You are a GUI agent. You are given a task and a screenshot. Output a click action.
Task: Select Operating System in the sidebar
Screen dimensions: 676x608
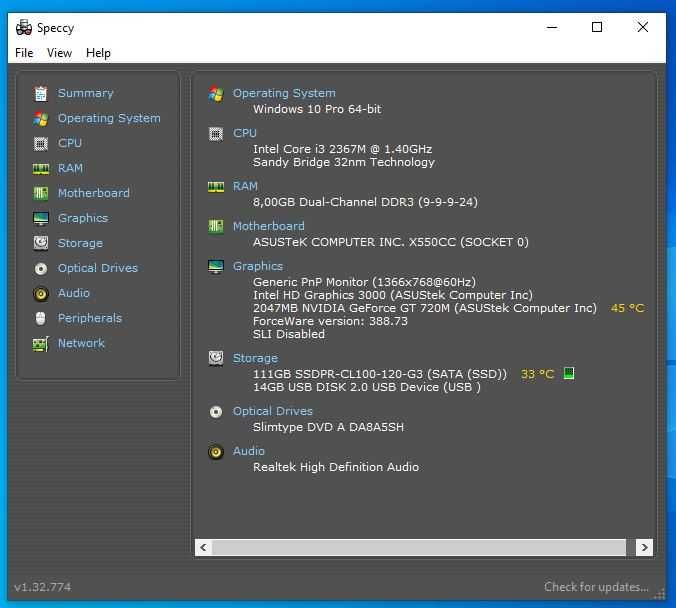coord(109,118)
